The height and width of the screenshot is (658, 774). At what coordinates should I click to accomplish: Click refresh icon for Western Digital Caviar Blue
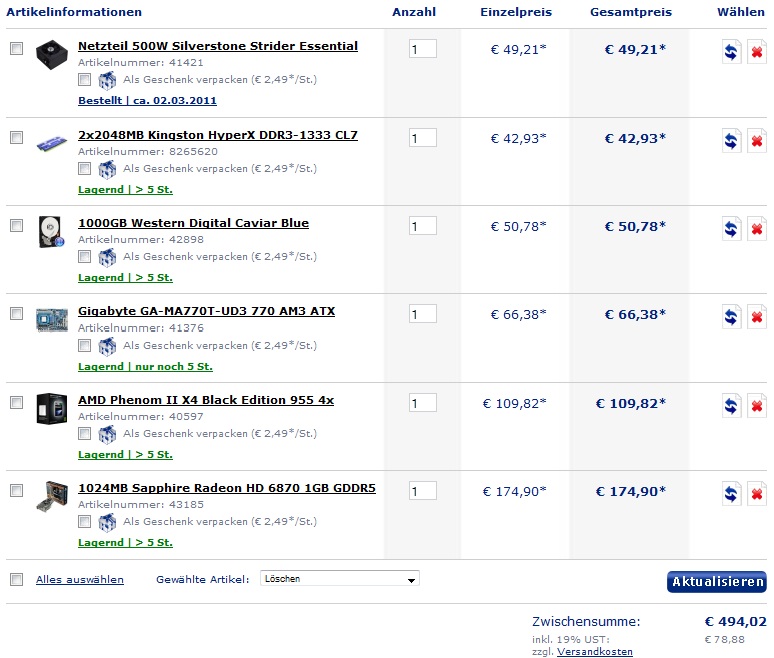coord(731,229)
